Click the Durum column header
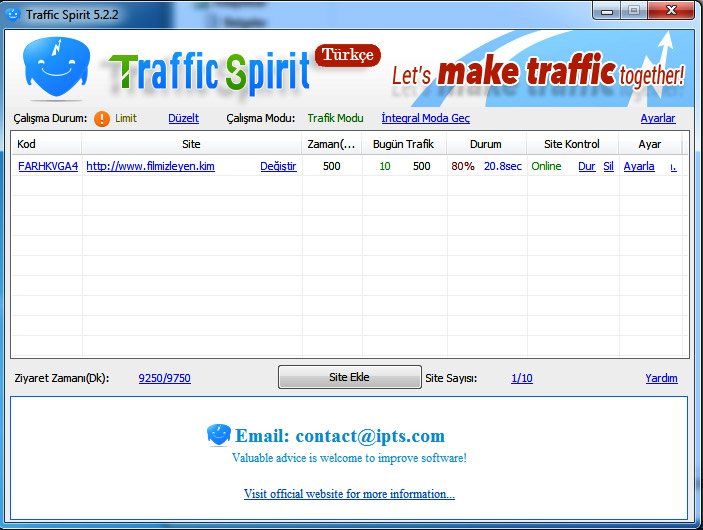Image resolution: width=703 pixels, height=530 pixels. tap(486, 144)
